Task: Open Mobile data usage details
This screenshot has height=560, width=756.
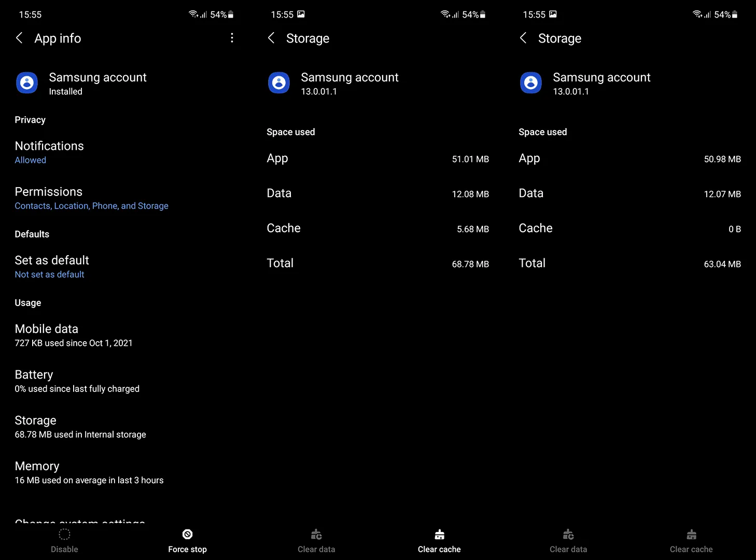Action: point(126,335)
